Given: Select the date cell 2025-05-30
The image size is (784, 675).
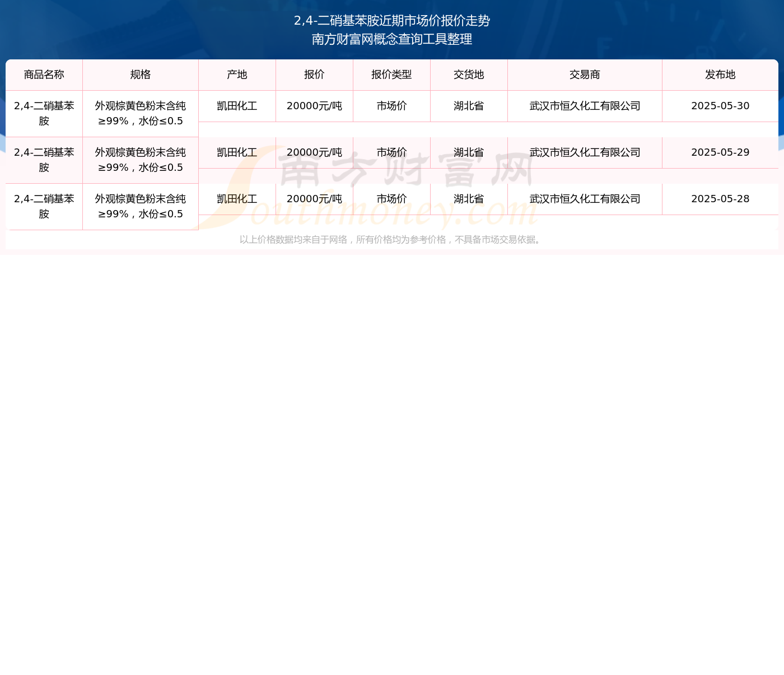Looking at the screenshot, I should point(720,106).
